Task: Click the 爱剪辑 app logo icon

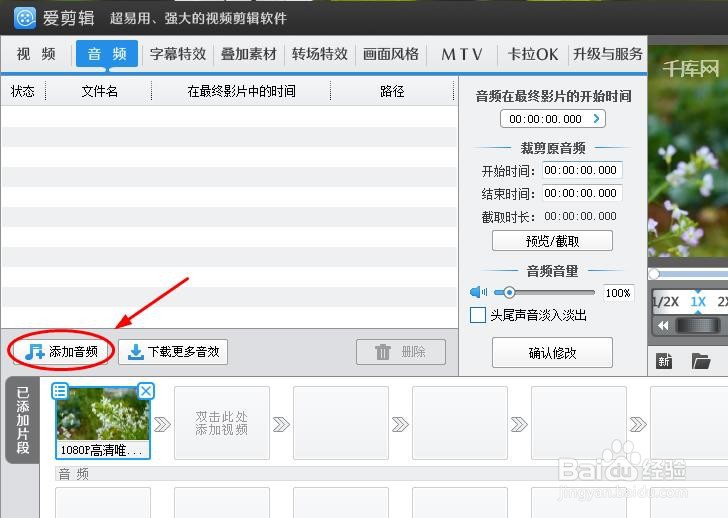Action: pyautogui.click(x=25, y=18)
